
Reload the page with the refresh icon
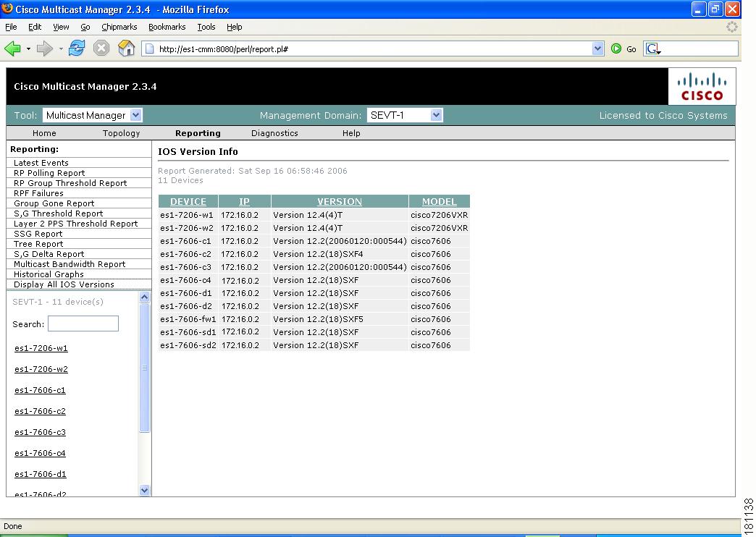click(x=77, y=48)
